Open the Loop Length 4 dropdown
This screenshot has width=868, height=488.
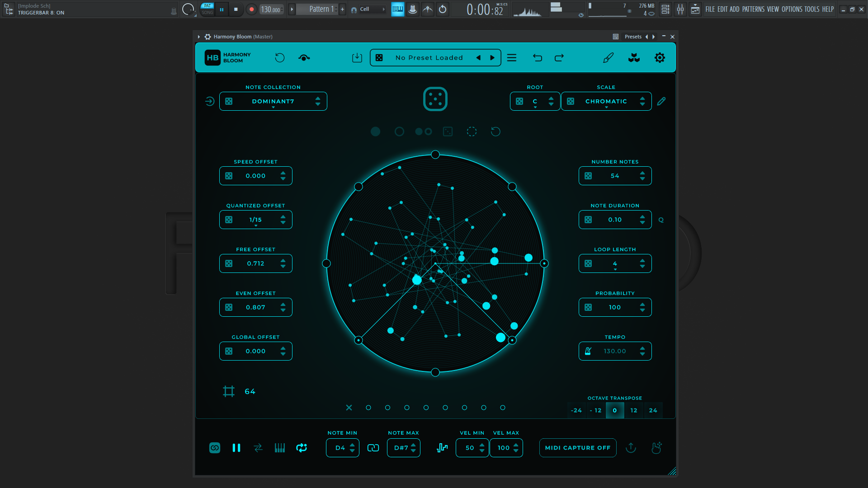pyautogui.click(x=615, y=264)
